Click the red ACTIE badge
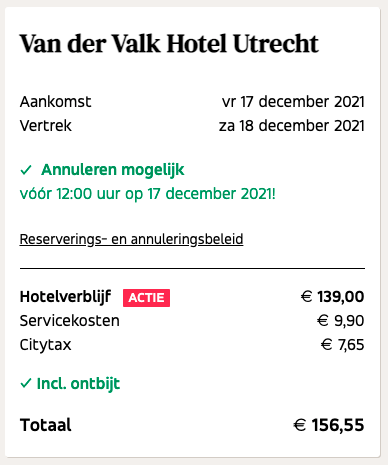Image resolution: width=388 pixels, height=465 pixels. point(146,298)
